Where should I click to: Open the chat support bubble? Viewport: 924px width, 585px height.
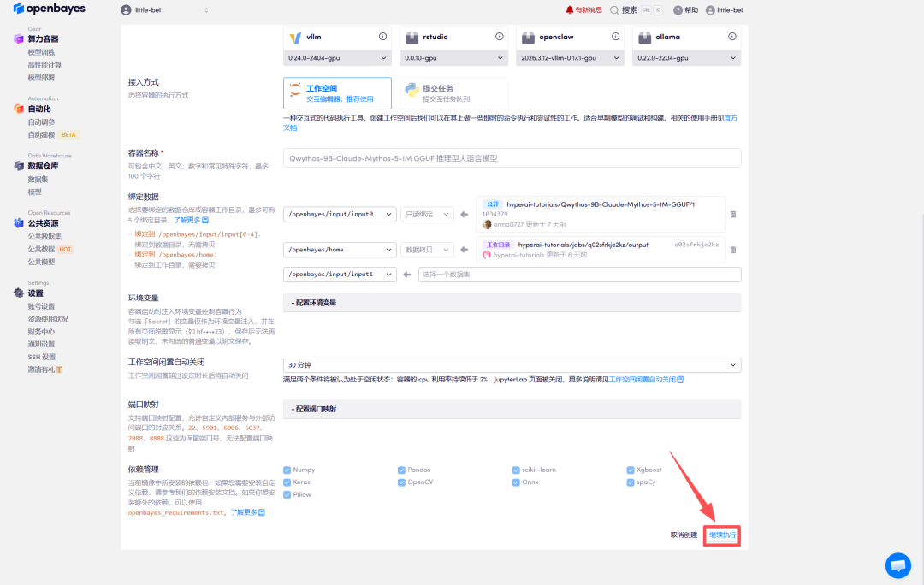coord(898,565)
